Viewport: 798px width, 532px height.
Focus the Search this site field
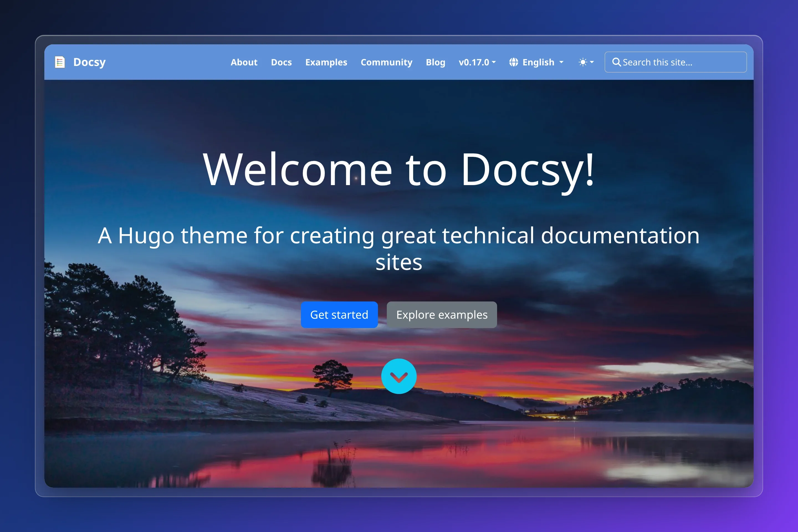point(676,62)
